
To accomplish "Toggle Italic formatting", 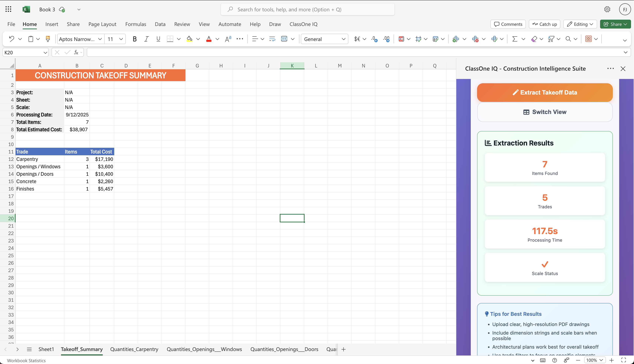I will (146, 39).
